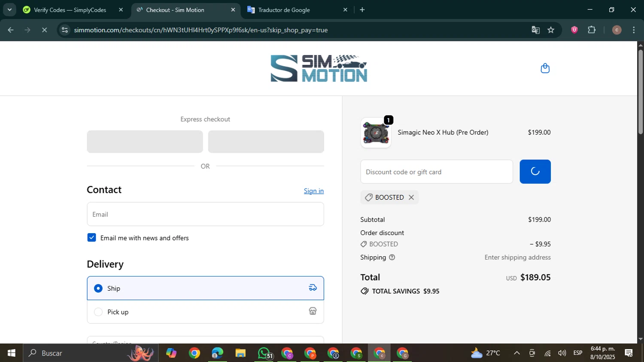Toggle Email me with news and offers
The height and width of the screenshot is (362, 644).
click(91, 237)
